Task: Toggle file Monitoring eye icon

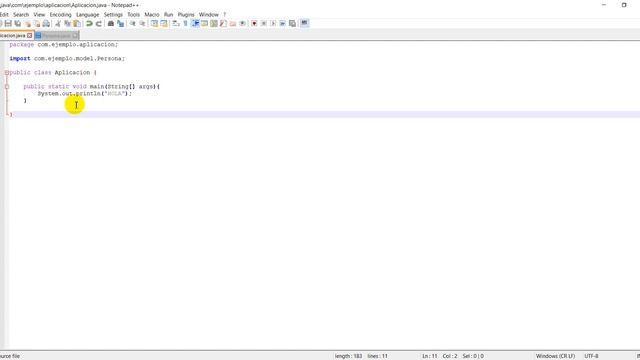Action: click(242, 24)
